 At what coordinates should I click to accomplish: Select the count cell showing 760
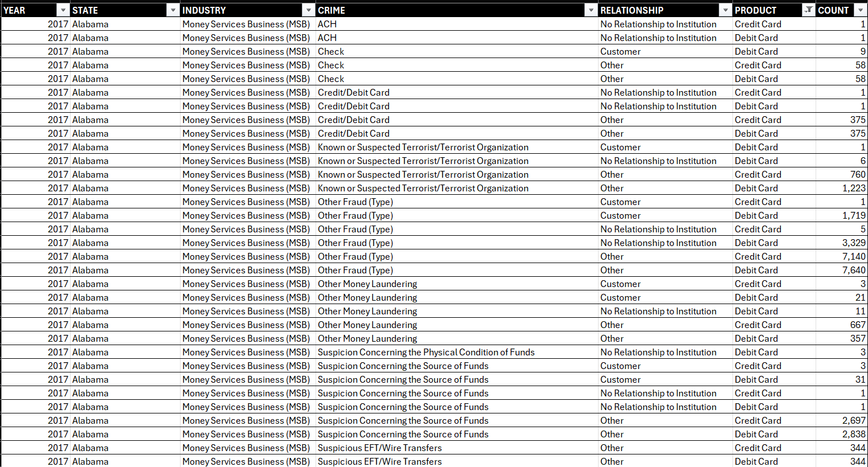point(842,174)
